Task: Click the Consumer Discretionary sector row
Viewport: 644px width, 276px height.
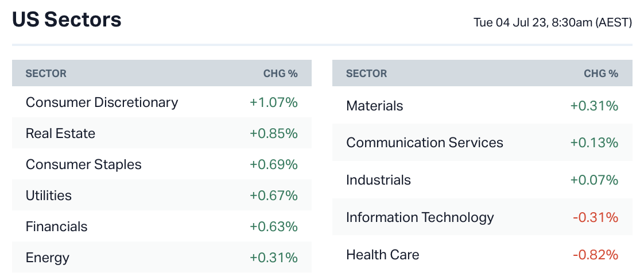Action: tap(102, 102)
